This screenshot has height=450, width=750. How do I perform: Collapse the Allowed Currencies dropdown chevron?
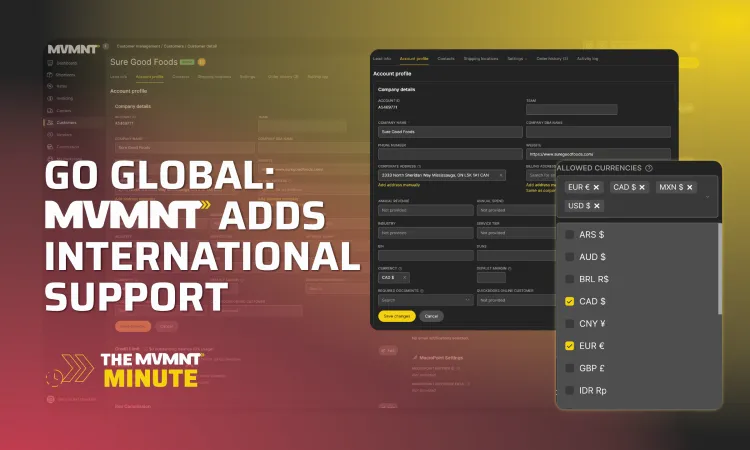pos(707,197)
